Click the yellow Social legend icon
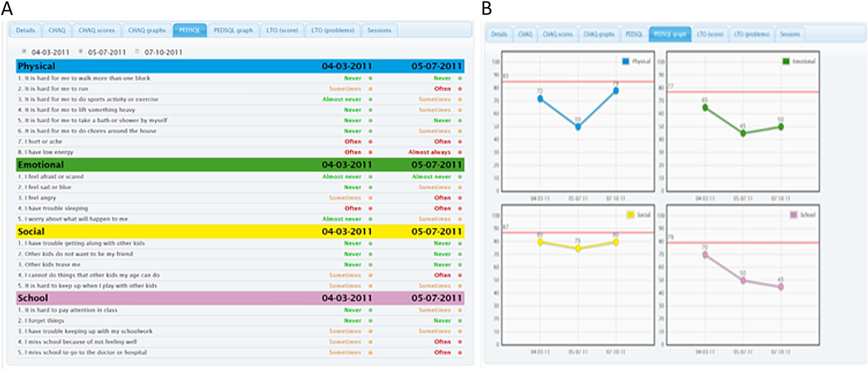This screenshot has height=370, width=868. 630,215
